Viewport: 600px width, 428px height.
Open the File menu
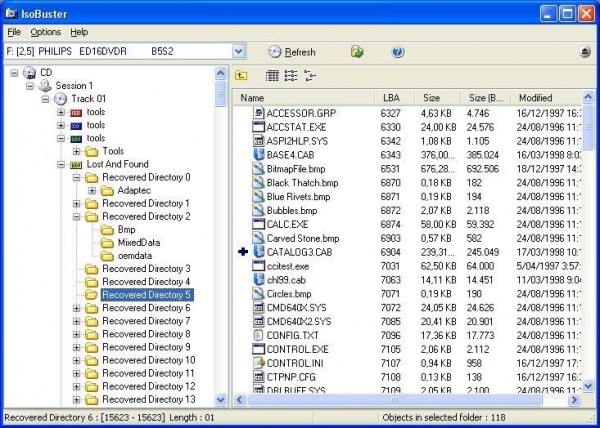pos(14,32)
